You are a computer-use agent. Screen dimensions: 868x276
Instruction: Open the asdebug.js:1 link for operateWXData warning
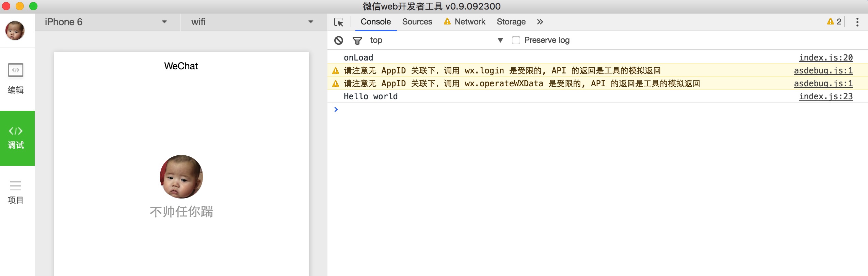[823, 84]
